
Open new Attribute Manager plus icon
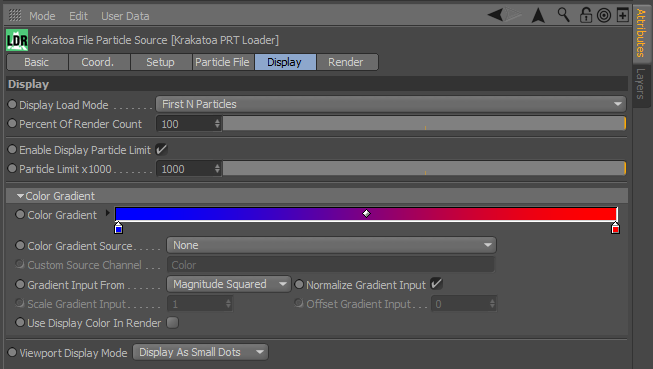click(x=623, y=15)
